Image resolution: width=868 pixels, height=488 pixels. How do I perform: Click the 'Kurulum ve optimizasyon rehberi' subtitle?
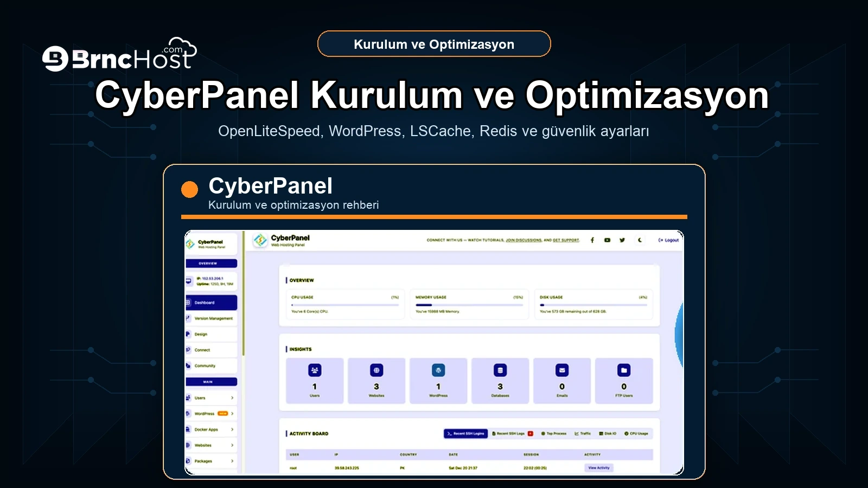click(x=293, y=205)
